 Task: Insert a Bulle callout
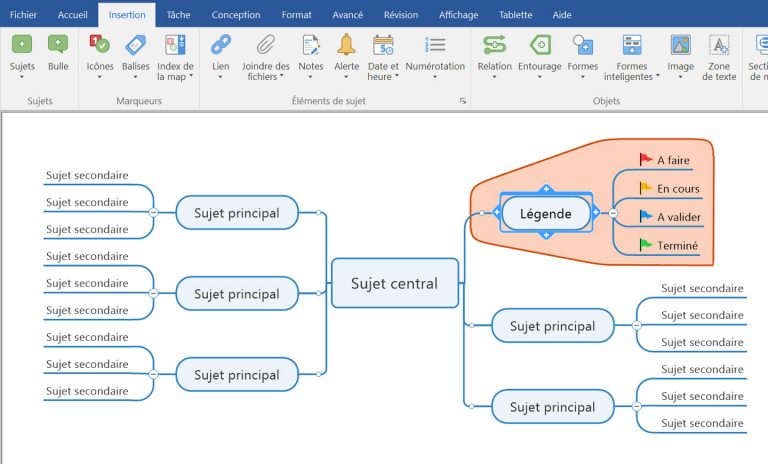(58, 45)
